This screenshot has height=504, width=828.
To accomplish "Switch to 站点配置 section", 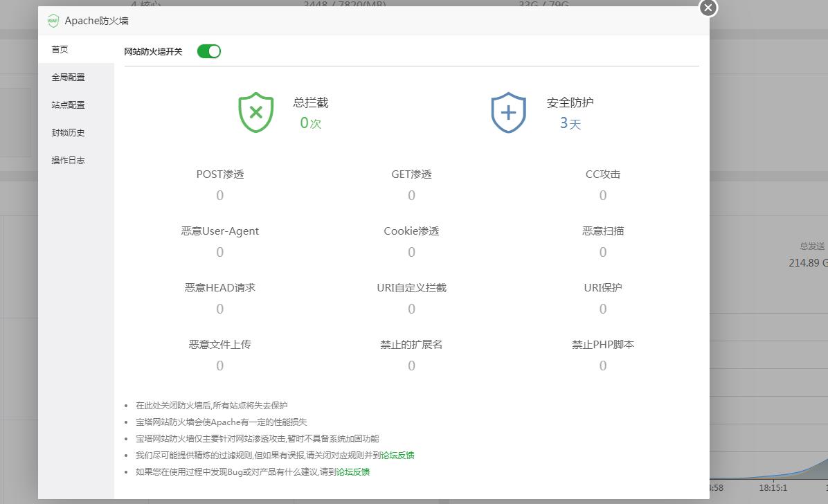I will [67, 105].
